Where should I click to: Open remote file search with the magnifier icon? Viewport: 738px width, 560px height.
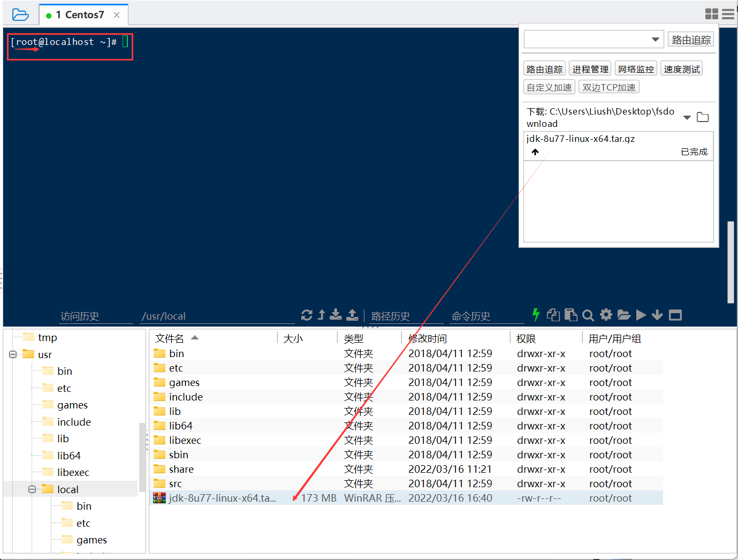[588, 315]
